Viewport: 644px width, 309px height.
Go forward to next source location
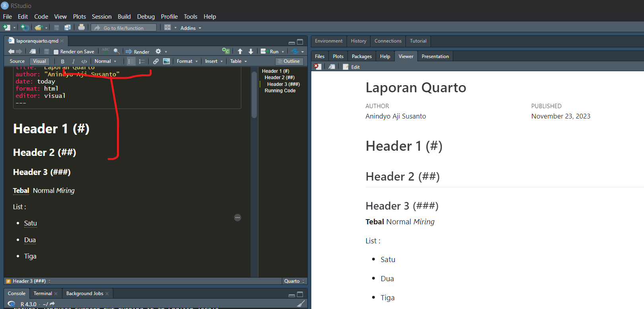click(x=19, y=51)
